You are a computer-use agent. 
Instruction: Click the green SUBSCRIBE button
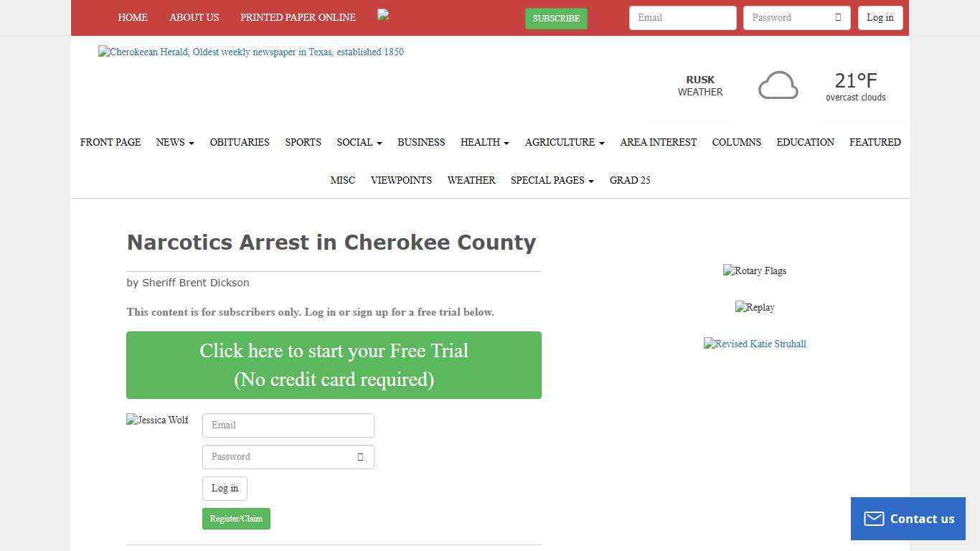click(x=556, y=19)
